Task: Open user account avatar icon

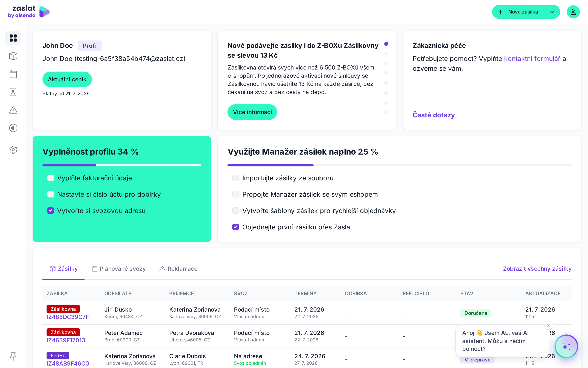Action: 573,12
